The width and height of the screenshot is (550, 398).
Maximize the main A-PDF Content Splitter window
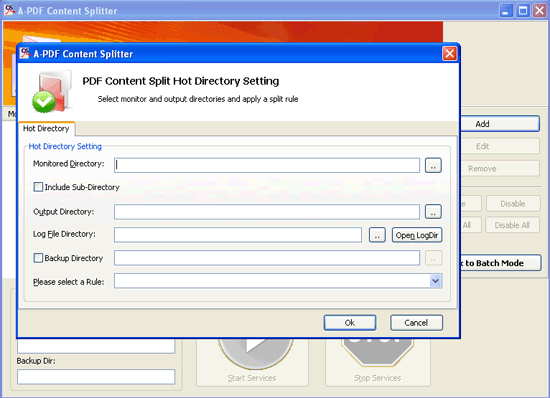[x=523, y=11]
